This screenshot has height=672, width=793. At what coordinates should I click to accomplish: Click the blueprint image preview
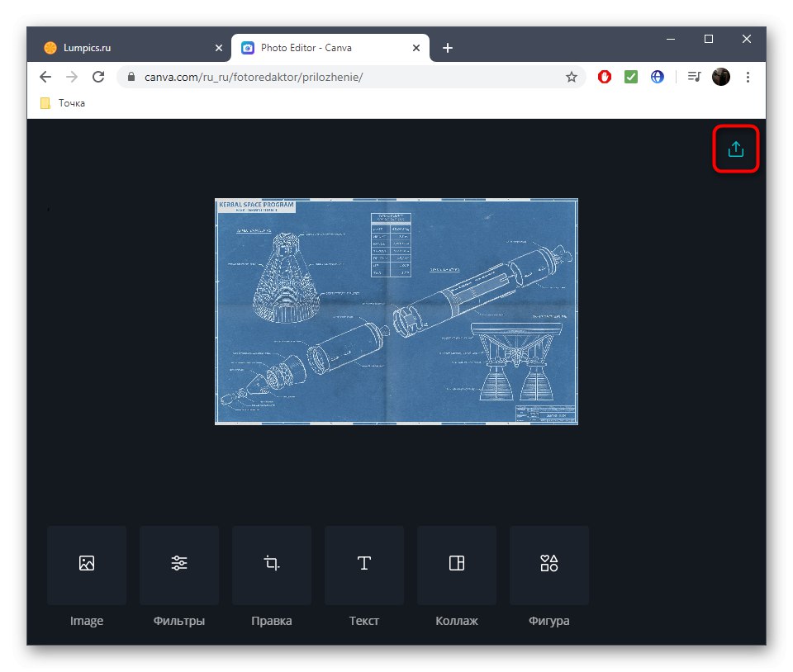tap(395, 311)
